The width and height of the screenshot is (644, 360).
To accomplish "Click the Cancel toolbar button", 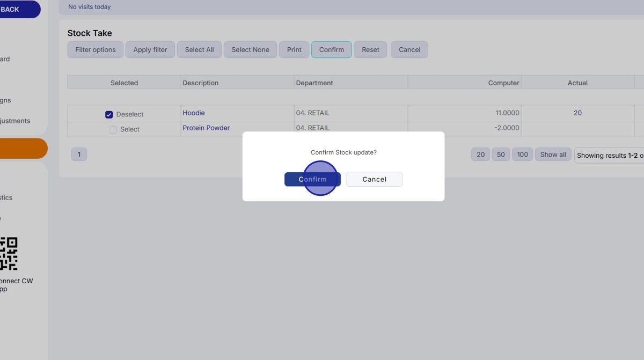I will (409, 49).
